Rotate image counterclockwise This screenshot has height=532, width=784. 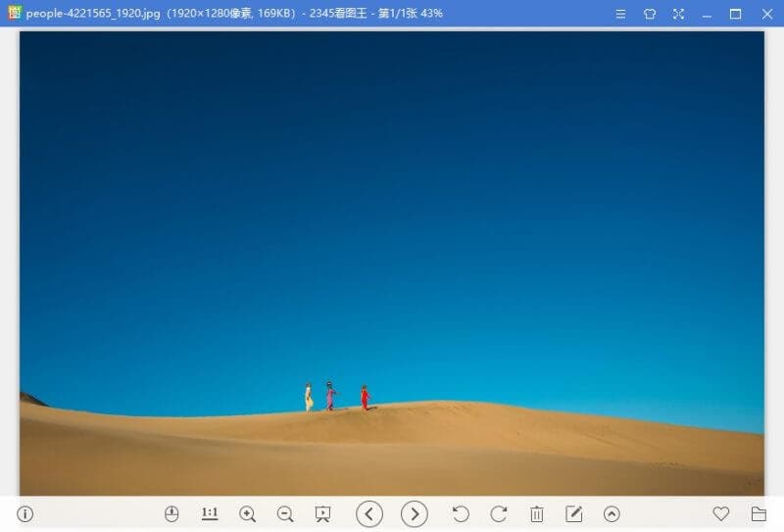[461, 513]
